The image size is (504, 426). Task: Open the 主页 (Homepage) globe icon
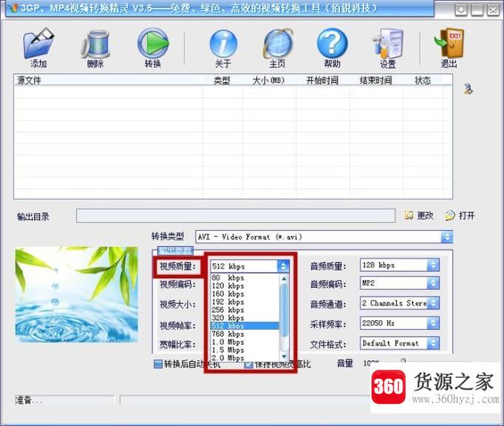pyautogui.click(x=278, y=44)
